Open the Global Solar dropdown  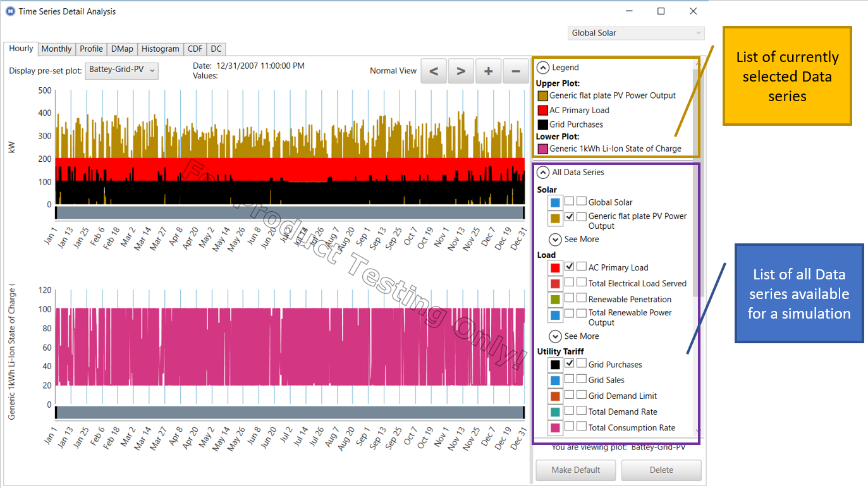(x=636, y=33)
